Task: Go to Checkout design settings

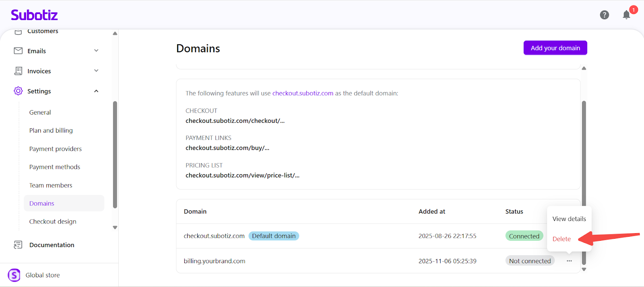Action: point(53,221)
